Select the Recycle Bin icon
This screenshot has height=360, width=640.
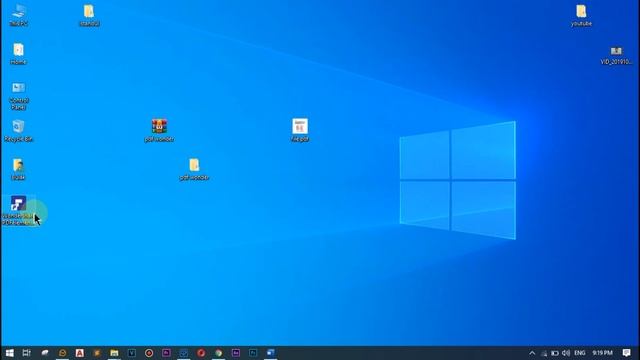tap(18, 131)
